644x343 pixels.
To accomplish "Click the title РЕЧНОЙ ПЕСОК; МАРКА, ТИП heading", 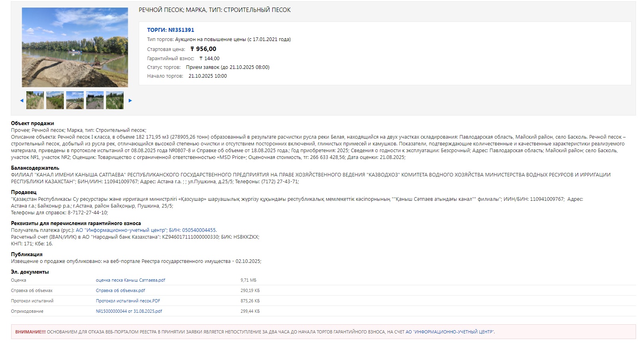I will [215, 10].
